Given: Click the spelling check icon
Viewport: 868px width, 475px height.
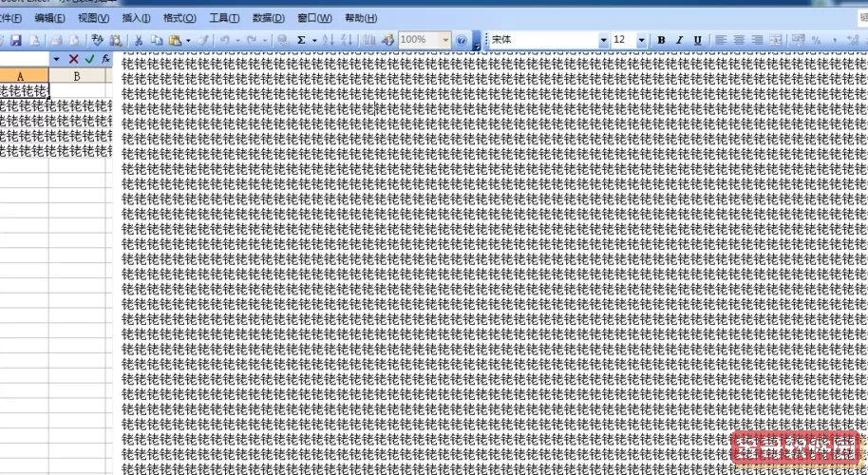Looking at the screenshot, I should pos(97,40).
